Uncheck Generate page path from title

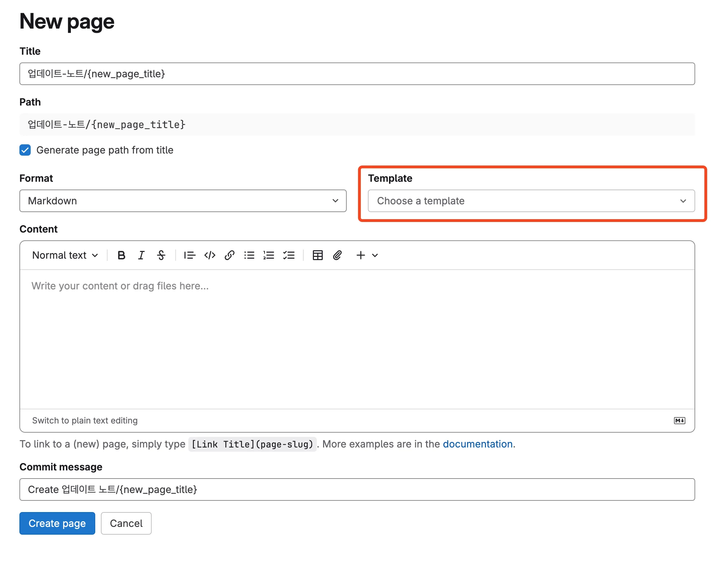click(x=25, y=150)
